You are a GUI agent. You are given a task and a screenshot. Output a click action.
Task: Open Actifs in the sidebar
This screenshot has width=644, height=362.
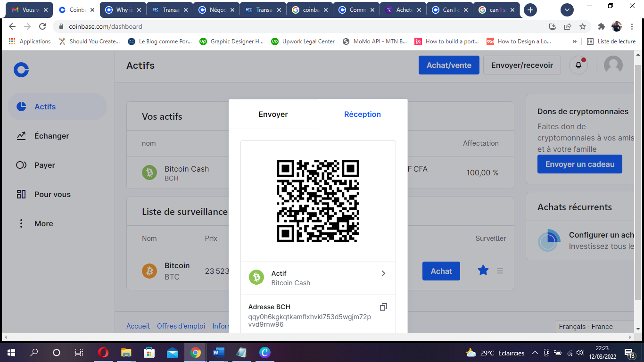[57, 107]
